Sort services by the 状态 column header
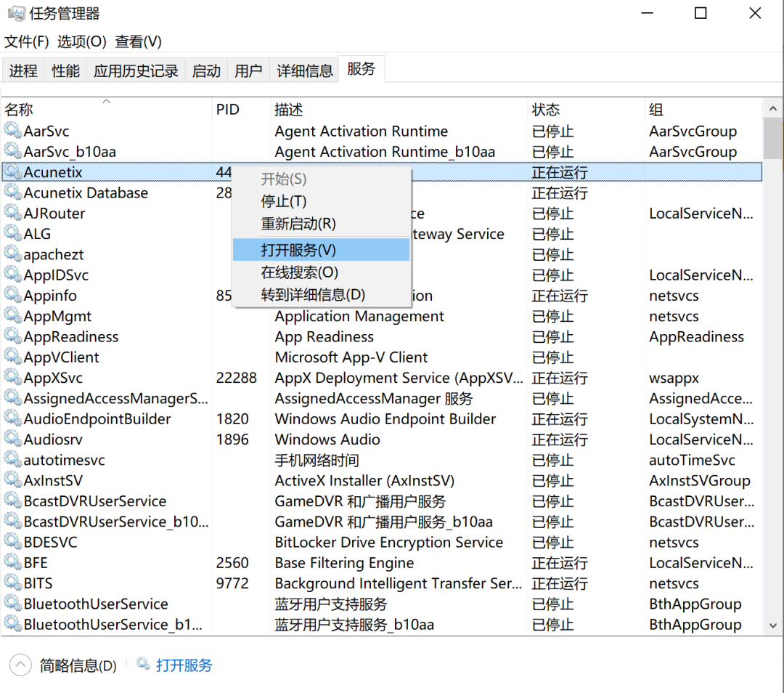 tap(545, 109)
